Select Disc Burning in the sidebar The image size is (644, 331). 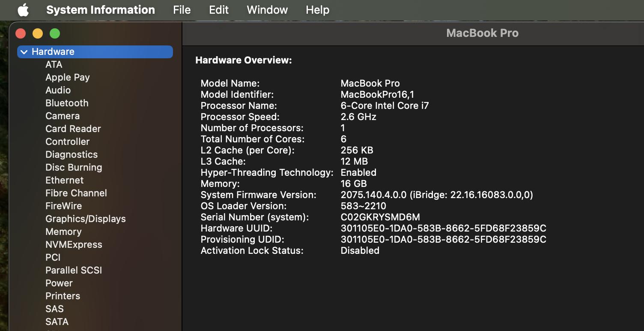click(74, 167)
